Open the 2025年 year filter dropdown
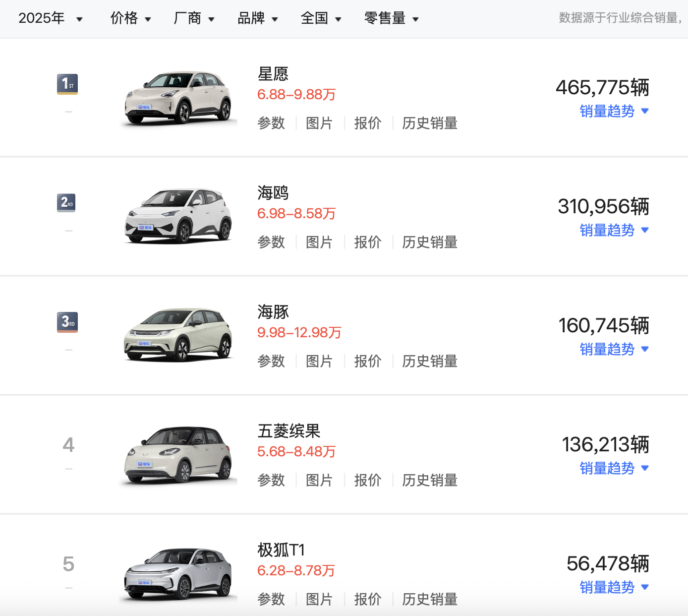Screen dimensions: 688x616 (50, 18)
